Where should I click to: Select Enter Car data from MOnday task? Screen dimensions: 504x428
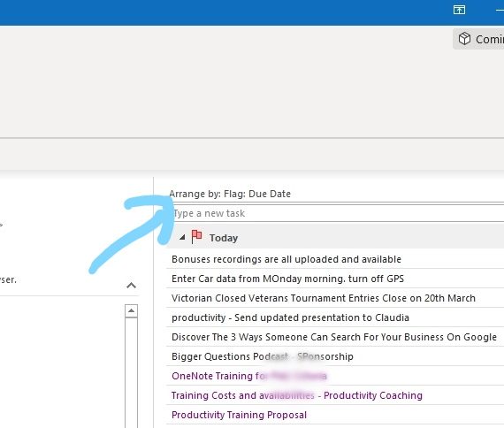(335, 279)
